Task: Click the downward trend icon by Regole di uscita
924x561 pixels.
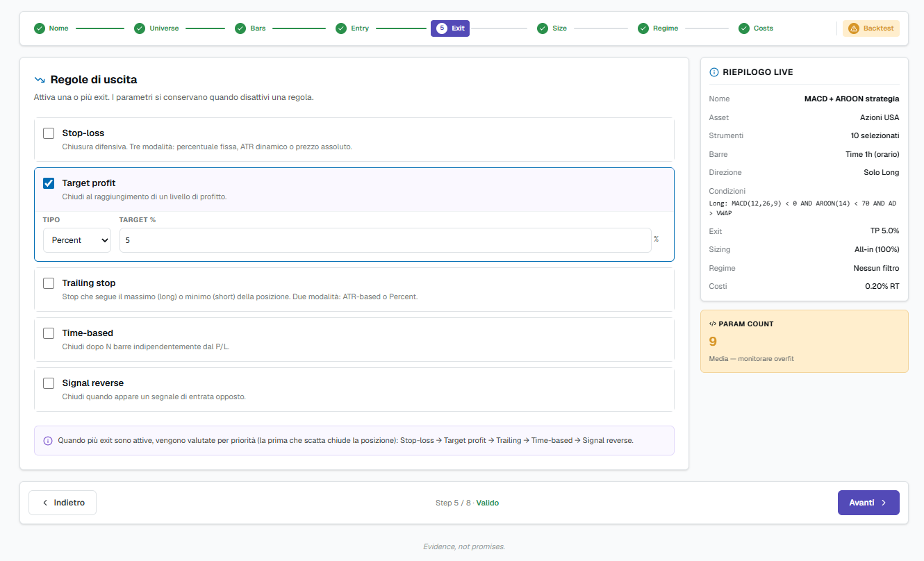Action: 40,80
